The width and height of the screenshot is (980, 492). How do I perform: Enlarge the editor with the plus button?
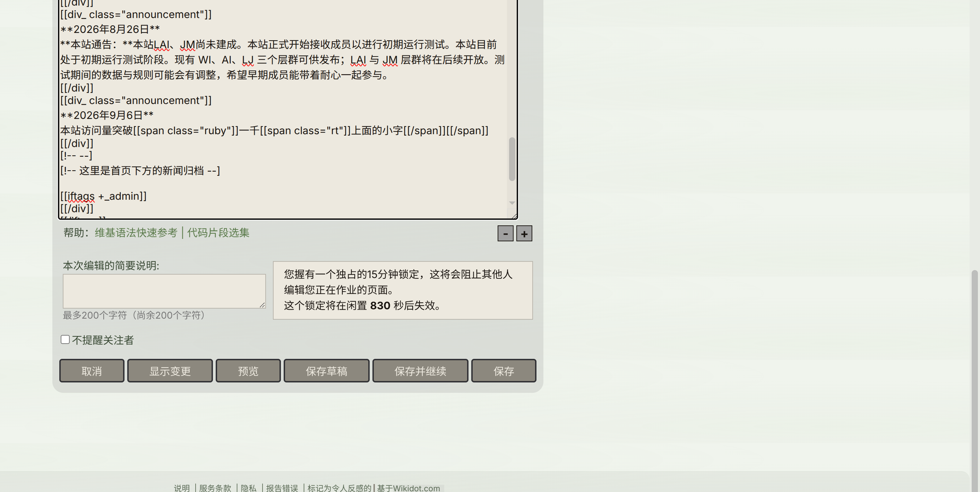[x=524, y=233]
